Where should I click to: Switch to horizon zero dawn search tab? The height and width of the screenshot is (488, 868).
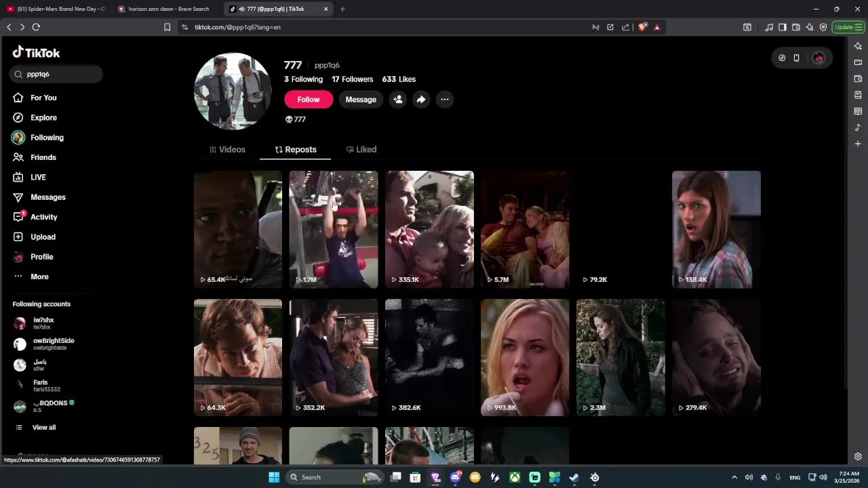(x=167, y=9)
